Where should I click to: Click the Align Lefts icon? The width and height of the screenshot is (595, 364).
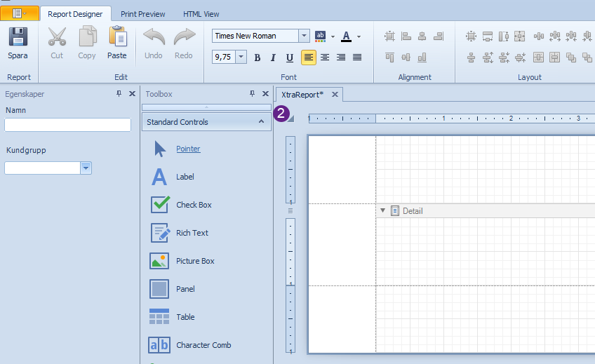pos(406,36)
